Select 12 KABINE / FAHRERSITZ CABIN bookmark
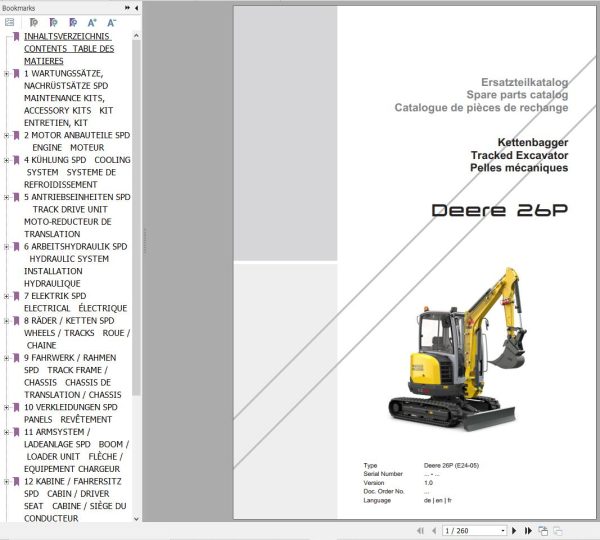600x540 pixels. pyautogui.click(x=75, y=500)
